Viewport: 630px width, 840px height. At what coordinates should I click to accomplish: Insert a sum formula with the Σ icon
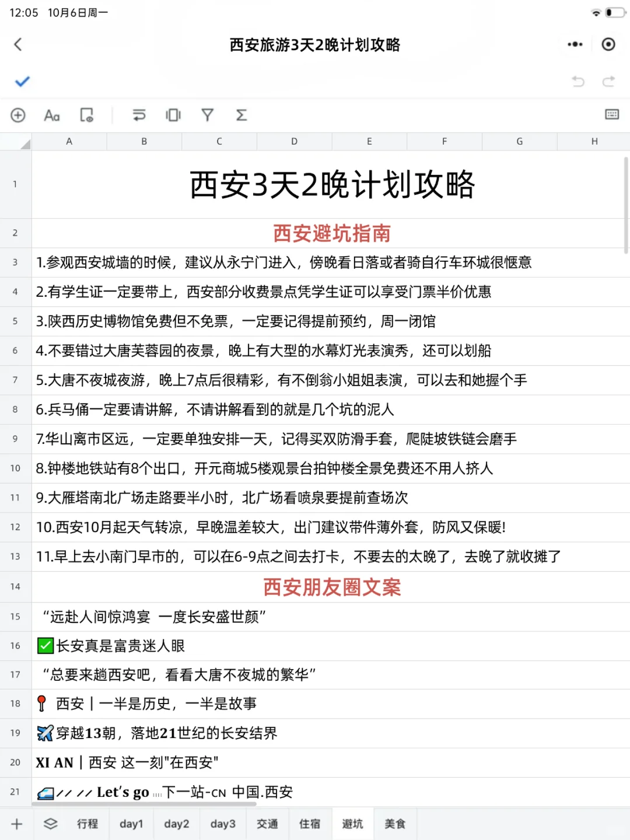coord(242,116)
